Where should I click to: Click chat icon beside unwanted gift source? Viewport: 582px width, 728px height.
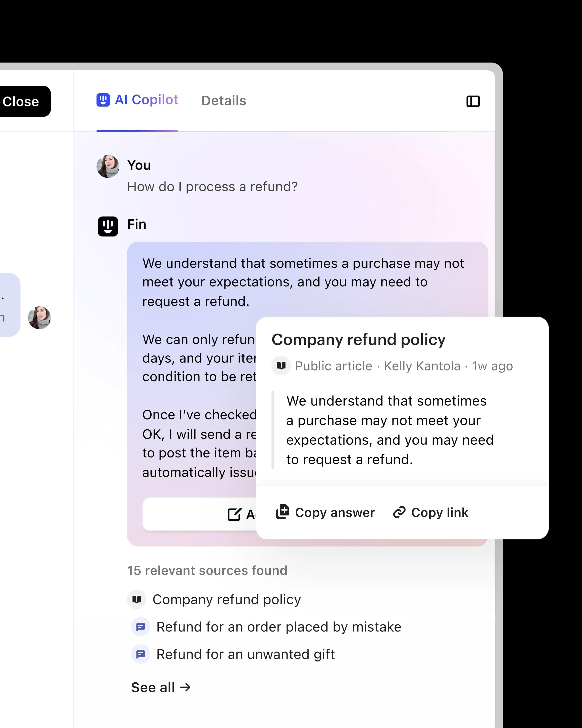140,654
